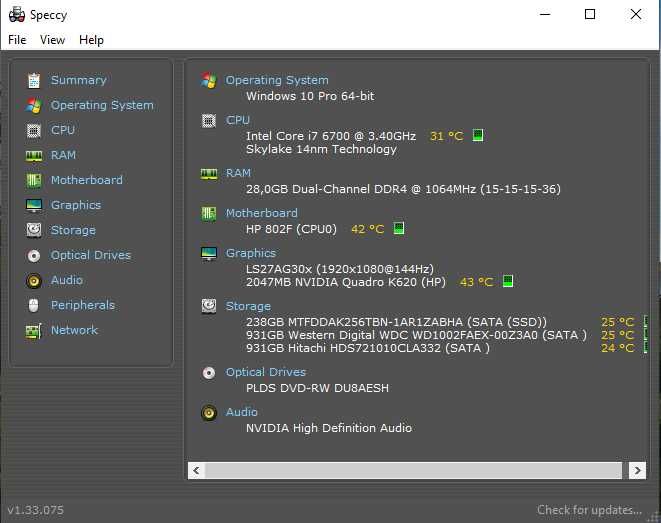This screenshot has width=661, height=523.
Task: Click the Audio speaker icon in sidebar
Action: click(x=34, y=280)
